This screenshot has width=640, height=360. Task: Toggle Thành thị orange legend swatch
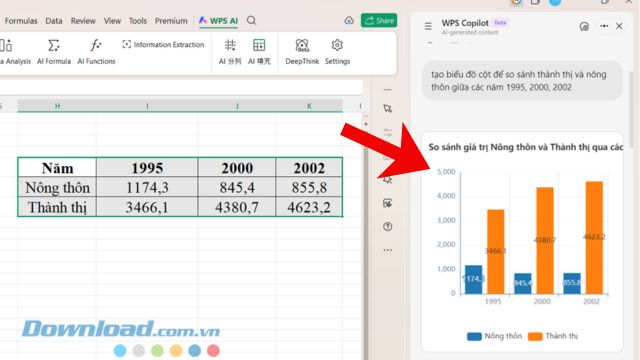coord(535,336)
